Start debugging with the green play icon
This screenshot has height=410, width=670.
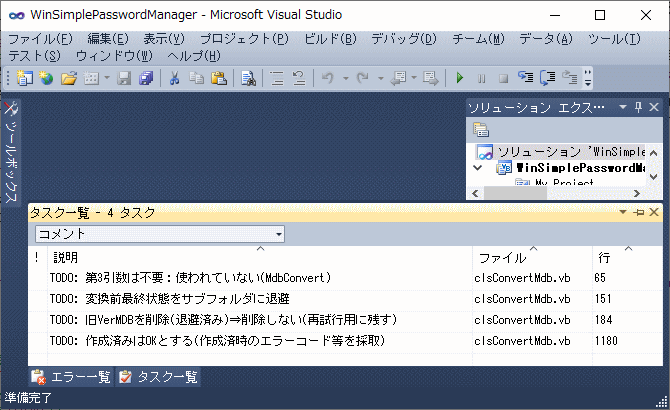click(x=460, y=78)
